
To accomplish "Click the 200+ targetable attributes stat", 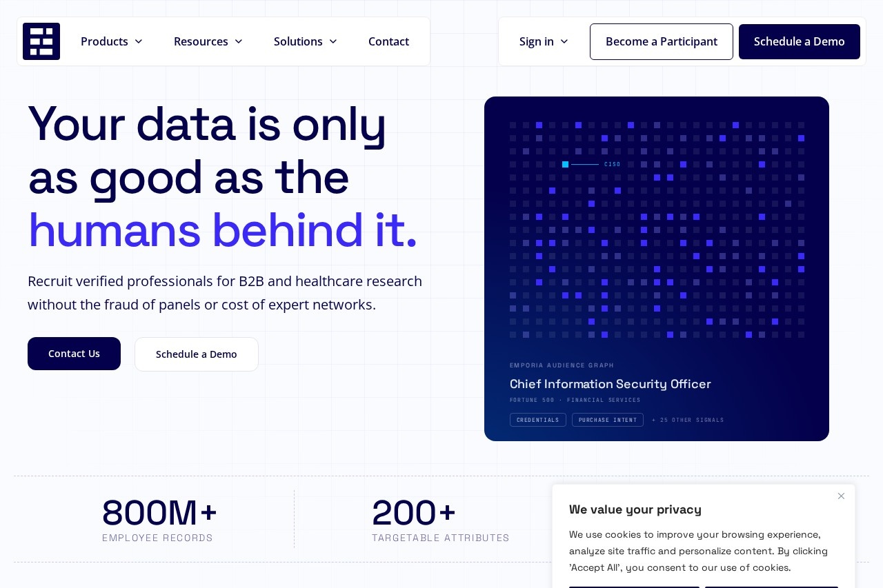I will (441, 520).
